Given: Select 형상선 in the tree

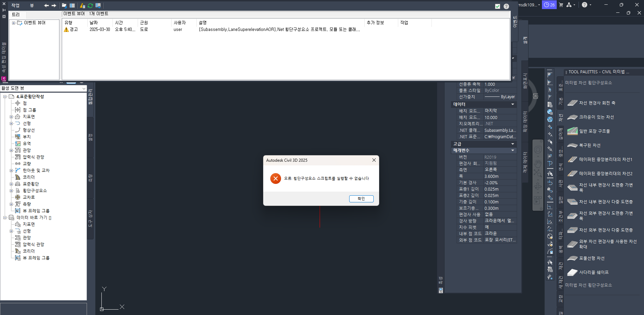Looking at the screenshot, I should point(29,130).
